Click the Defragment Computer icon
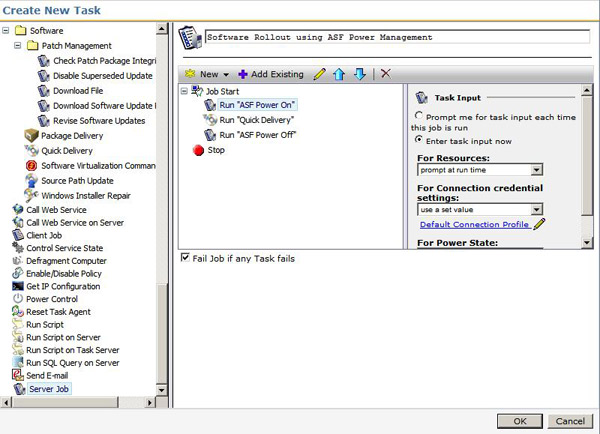This screenshot has height=434, width=600. 18,261
